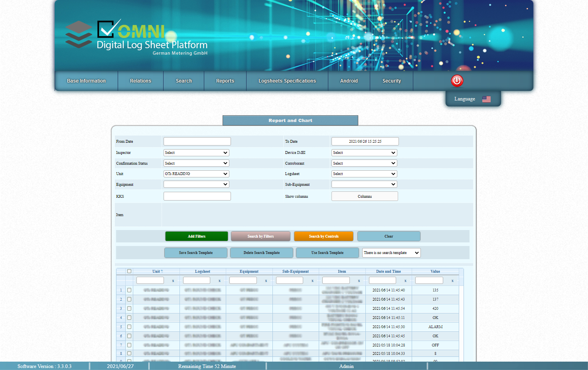Open the Inspector dropdown
The width and height of the screenshot is (588, 370).
tap(196, 152)
